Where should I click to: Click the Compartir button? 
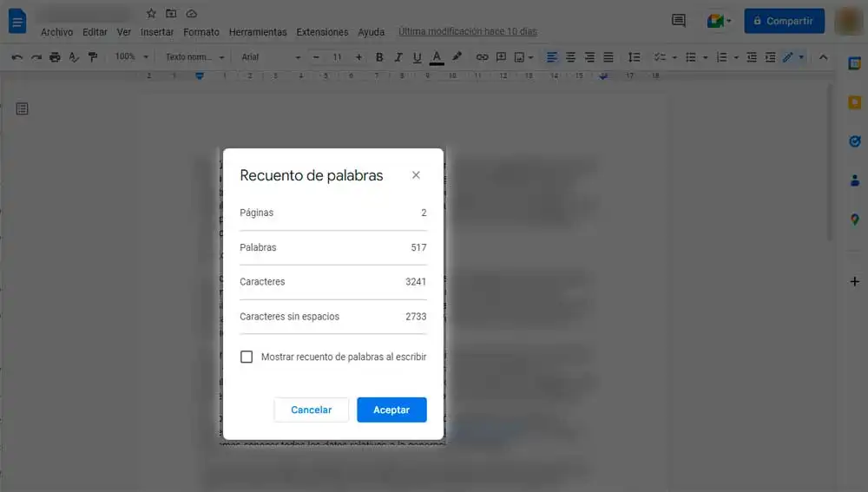pyautogui.click(x=784, y=21)
